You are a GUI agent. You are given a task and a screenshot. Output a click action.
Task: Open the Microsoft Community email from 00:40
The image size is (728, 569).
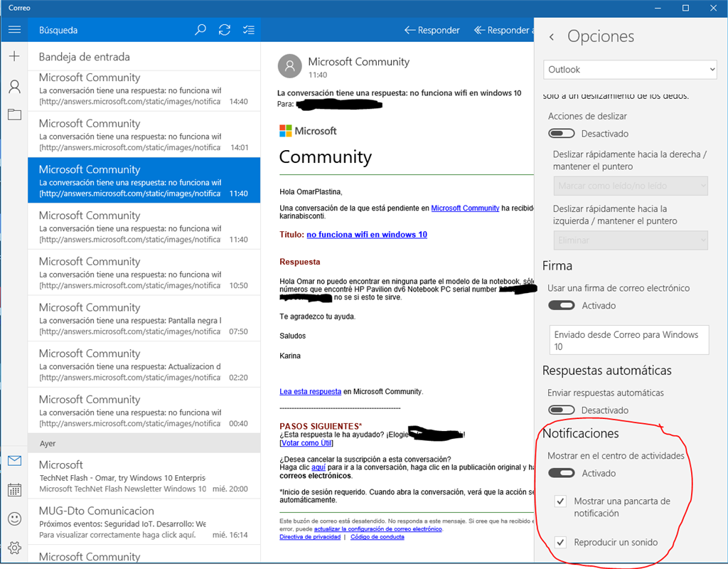pos(144,410)
